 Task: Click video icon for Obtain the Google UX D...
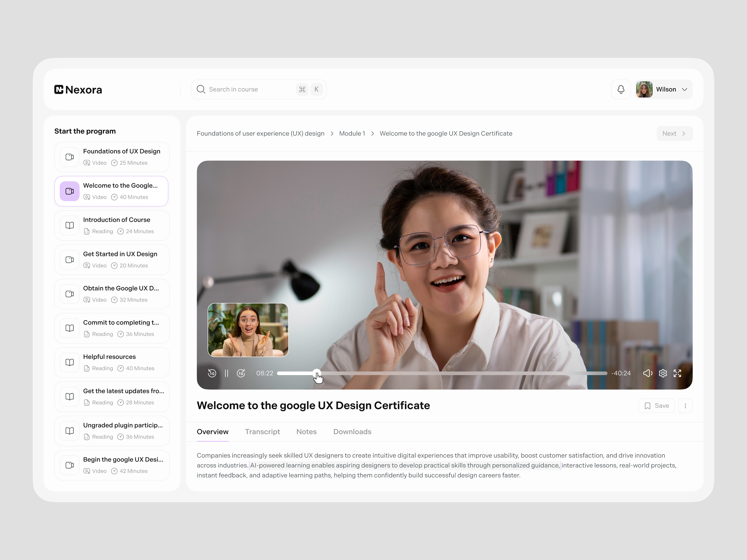point(70,294)
